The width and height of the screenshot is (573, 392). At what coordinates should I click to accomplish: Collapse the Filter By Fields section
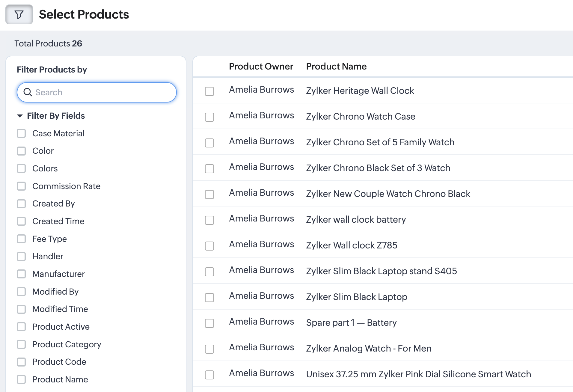point(20,116)
